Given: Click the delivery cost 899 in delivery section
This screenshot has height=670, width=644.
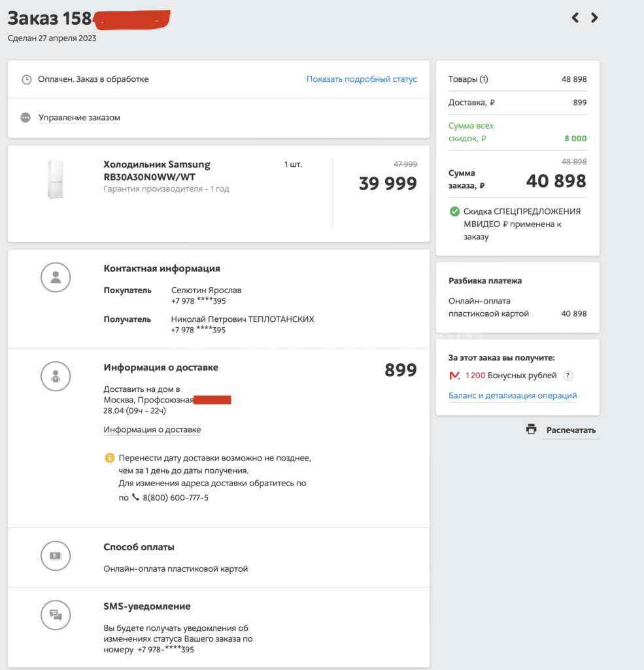Looking at the screenshot, I should click(401, 370).
